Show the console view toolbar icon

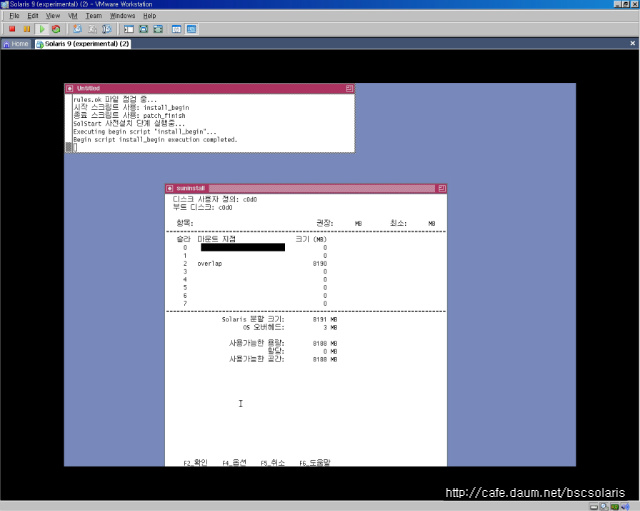tap(191, 29)
